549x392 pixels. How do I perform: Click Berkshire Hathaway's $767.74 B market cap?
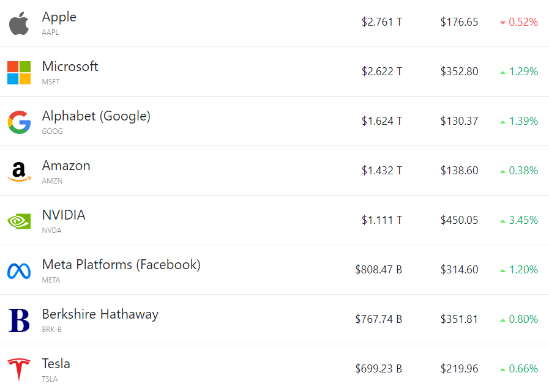coord(378,319)
